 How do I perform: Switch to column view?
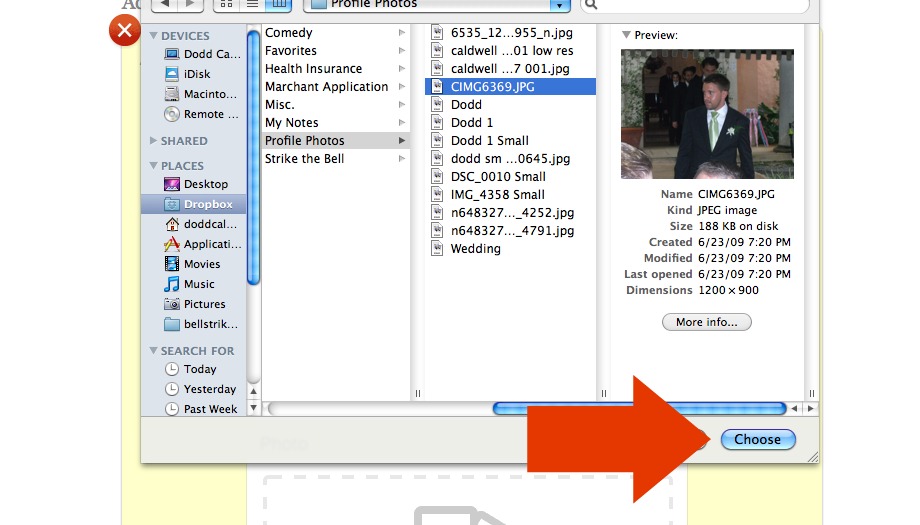[279, 5]
